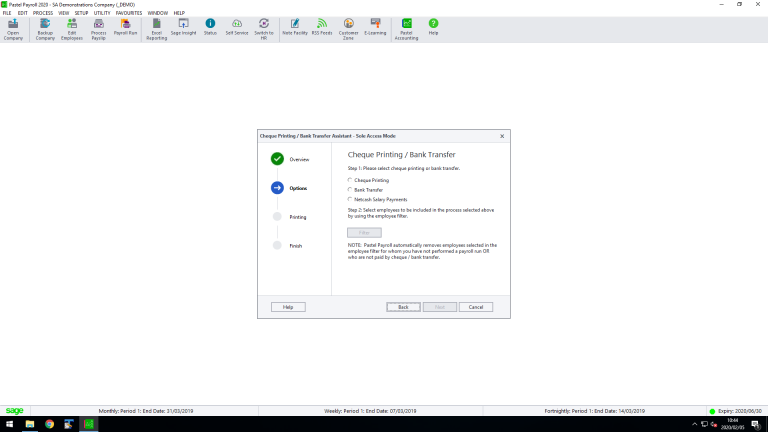Viewport: 768px width, 432px height.
Task: Click the Back button in the wizard
Action: tap(403, 307)
